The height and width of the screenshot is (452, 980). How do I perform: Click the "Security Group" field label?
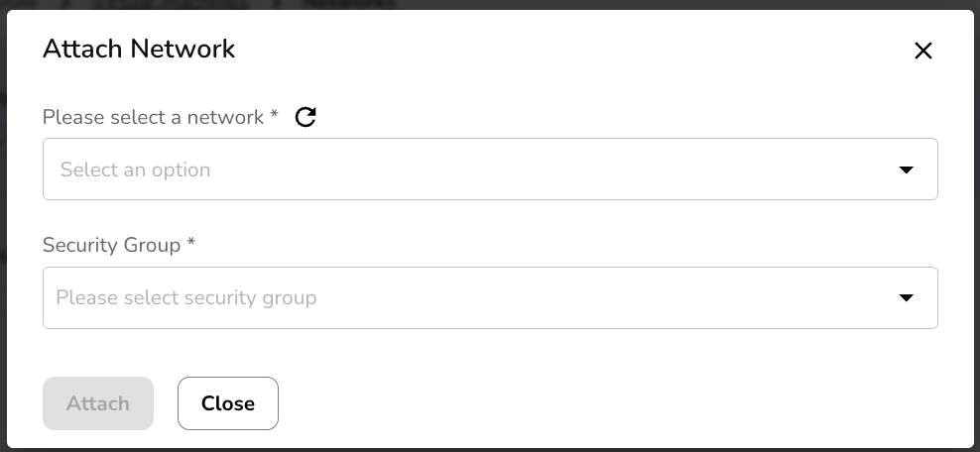[111, 245]
